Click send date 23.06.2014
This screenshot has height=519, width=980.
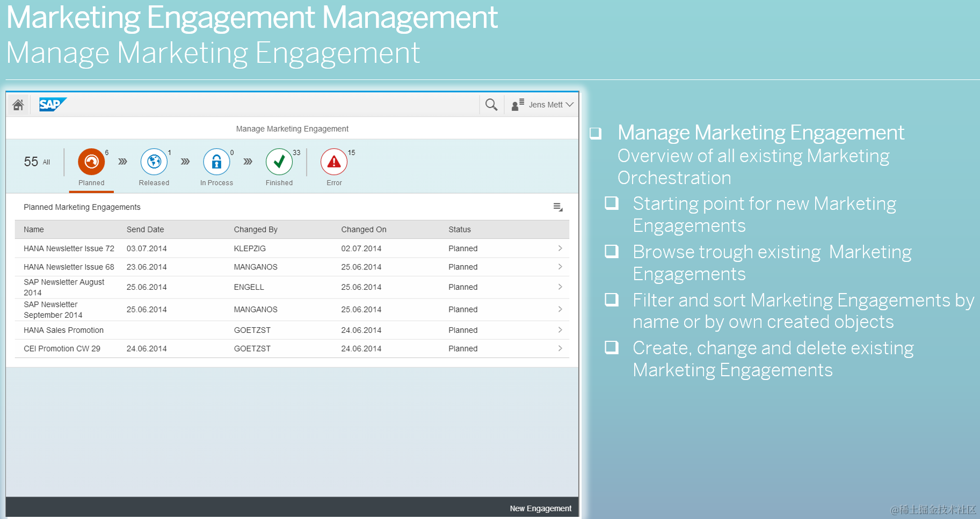click(x=147, y=267)
